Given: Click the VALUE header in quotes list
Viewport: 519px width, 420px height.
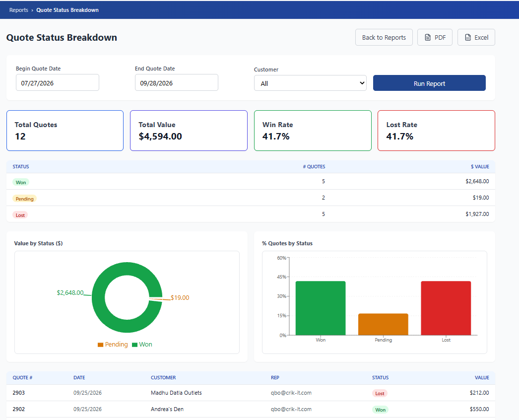Looking at the screenshot, I should point(482,378).
